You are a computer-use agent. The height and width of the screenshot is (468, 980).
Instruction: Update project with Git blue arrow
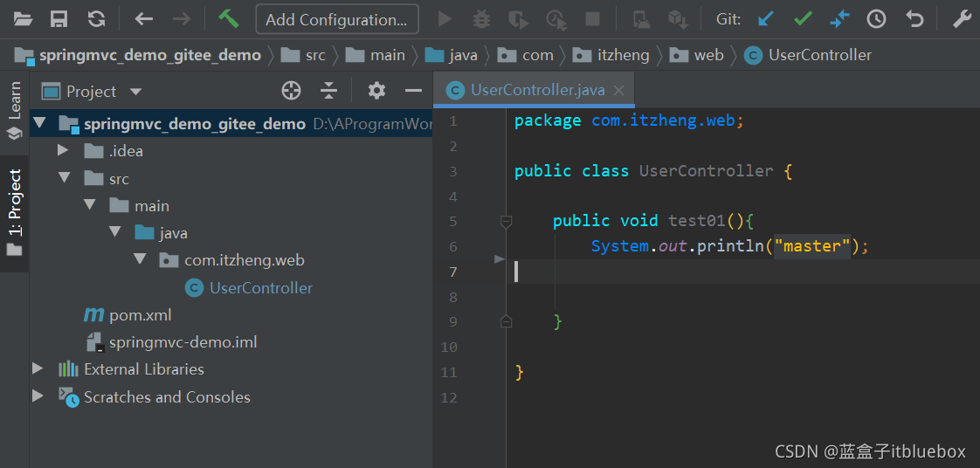(766, 19)
